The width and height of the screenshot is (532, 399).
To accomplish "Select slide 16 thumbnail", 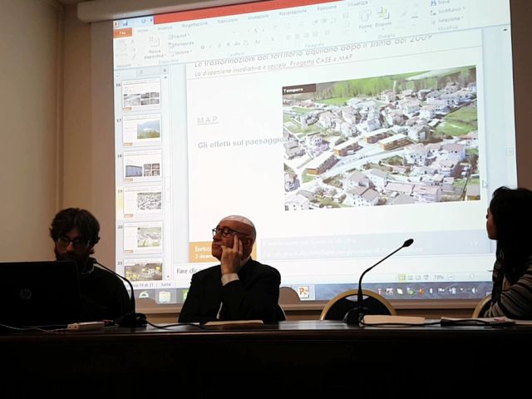I will tap(141, 96).
